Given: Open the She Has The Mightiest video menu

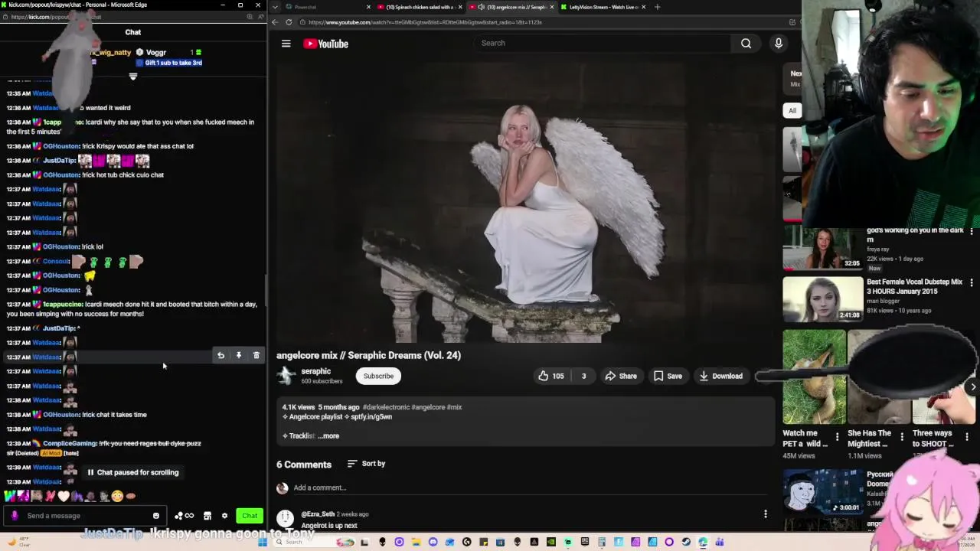Looking at the screenshot, I should 902,438.
